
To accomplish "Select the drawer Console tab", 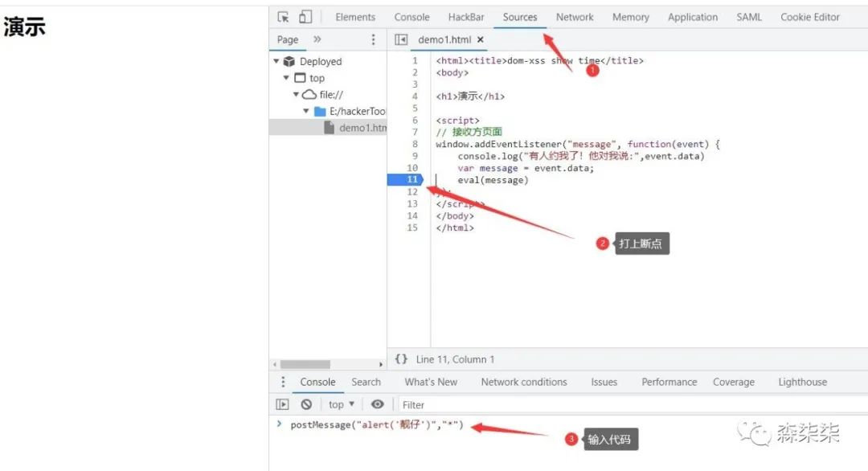I will click(317, 382).
